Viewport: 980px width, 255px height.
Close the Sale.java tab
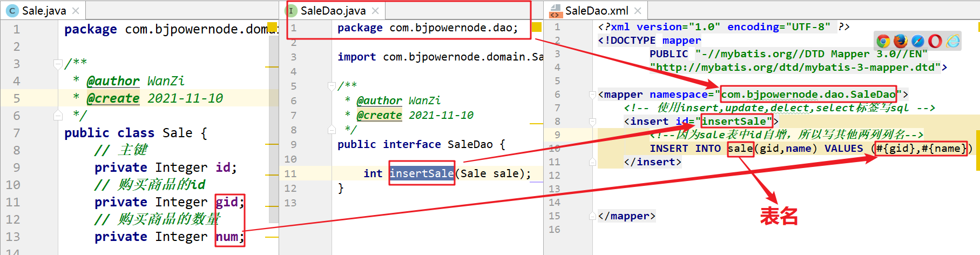click(76, 11)
